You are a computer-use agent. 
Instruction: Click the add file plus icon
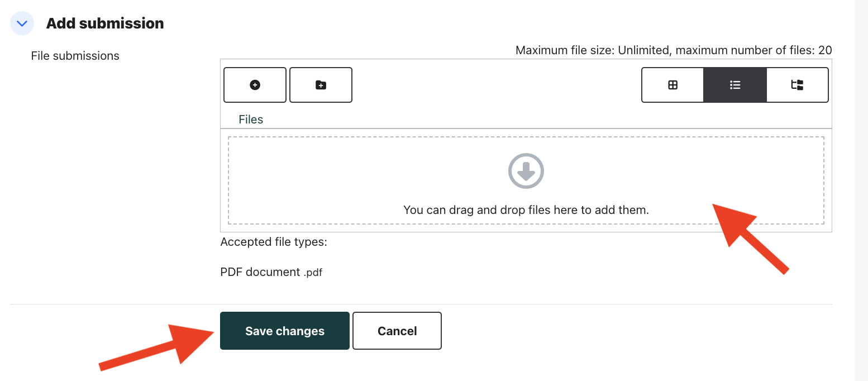point(255,85)
